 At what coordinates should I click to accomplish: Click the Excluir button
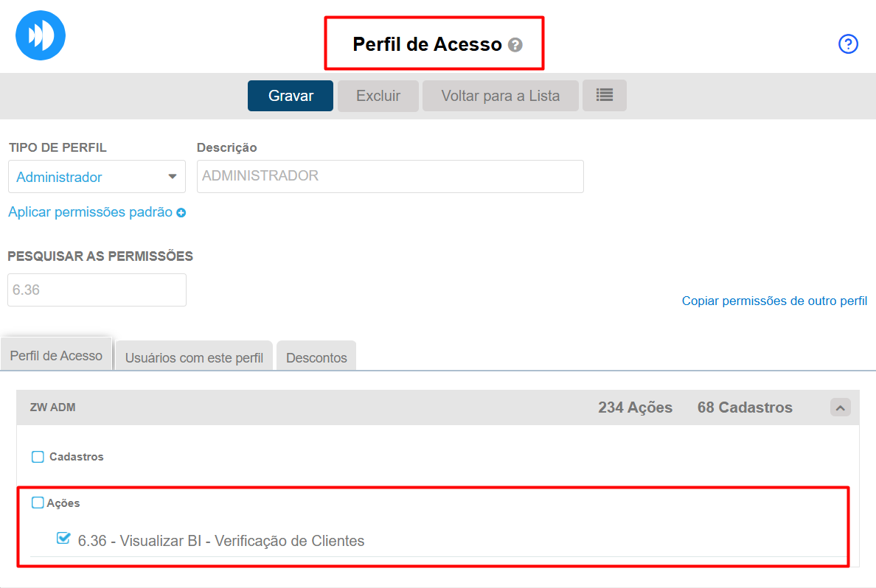click(378, 96)
